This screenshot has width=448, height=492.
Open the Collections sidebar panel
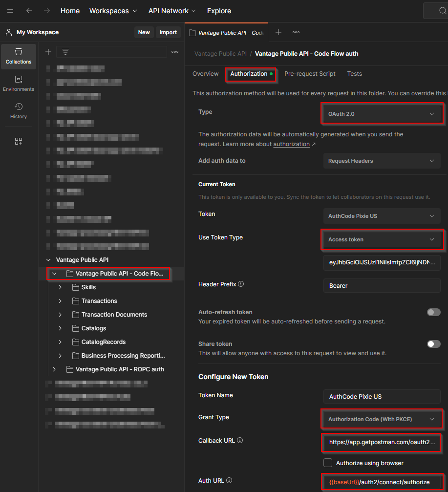pos(19,57)
